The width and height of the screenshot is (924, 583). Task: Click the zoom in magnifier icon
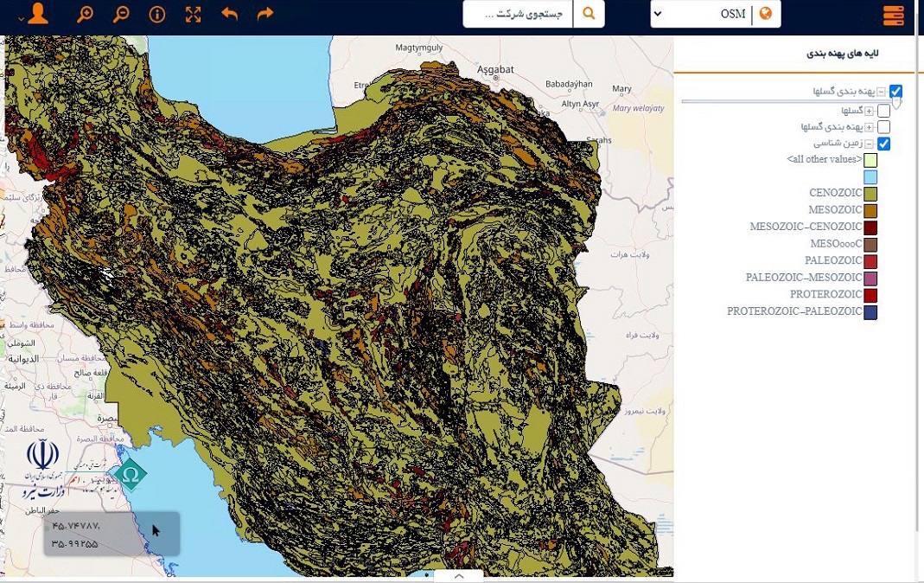86,14
